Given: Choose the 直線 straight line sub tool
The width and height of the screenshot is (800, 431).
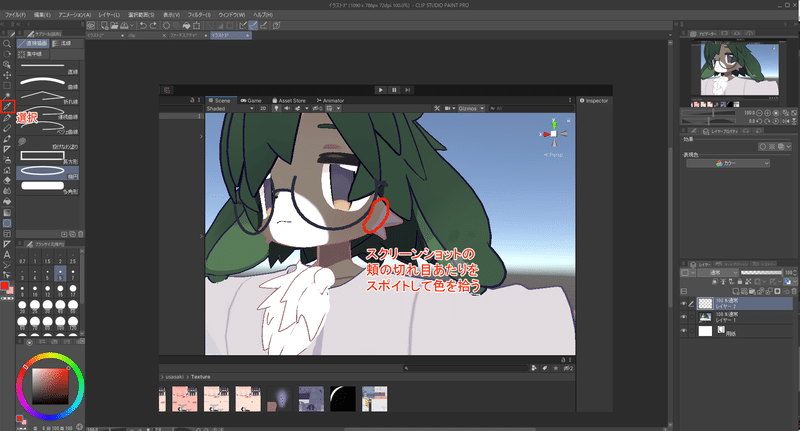Looking at the screenshot, I should (x=48, y=68).
